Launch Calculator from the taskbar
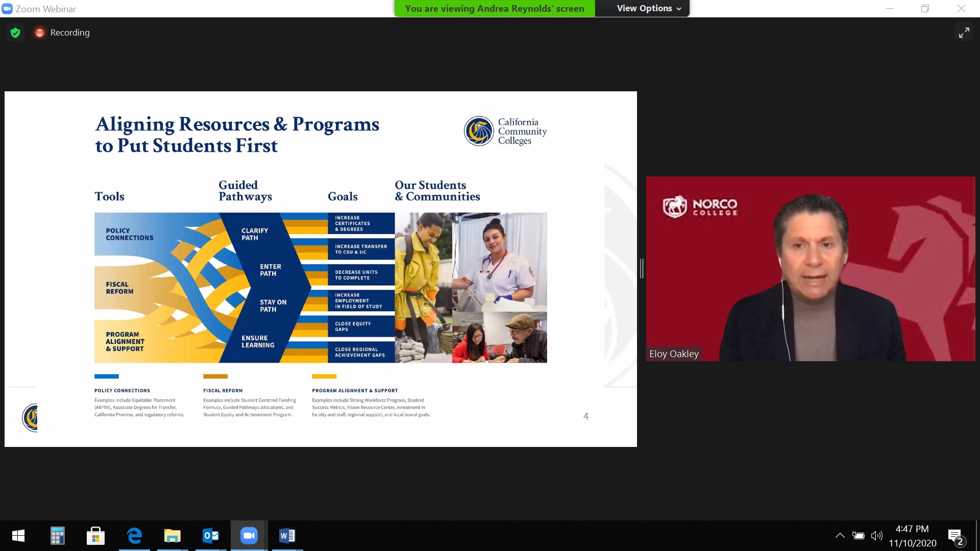The image size is (980, 551). pos(57,536)
